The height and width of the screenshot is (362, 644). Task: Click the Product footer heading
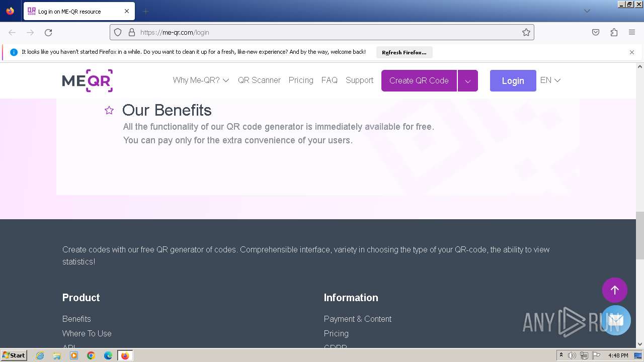pyautogui.click(x=81, y=298)
